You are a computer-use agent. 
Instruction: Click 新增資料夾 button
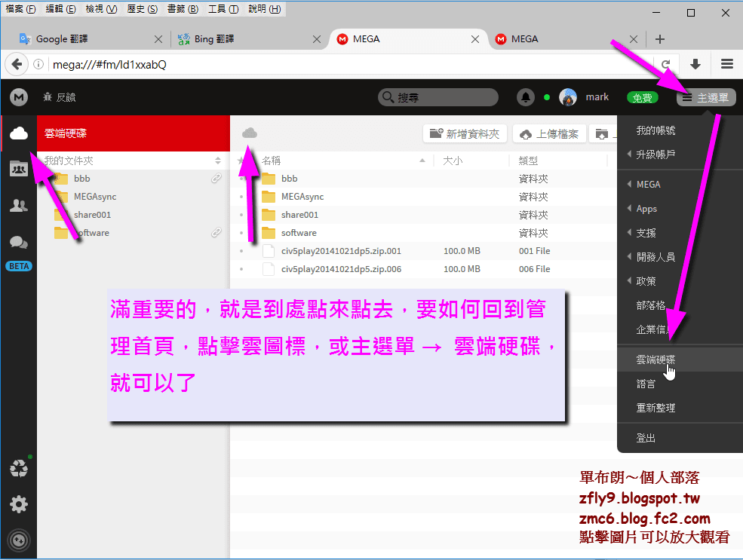(465, 134)
